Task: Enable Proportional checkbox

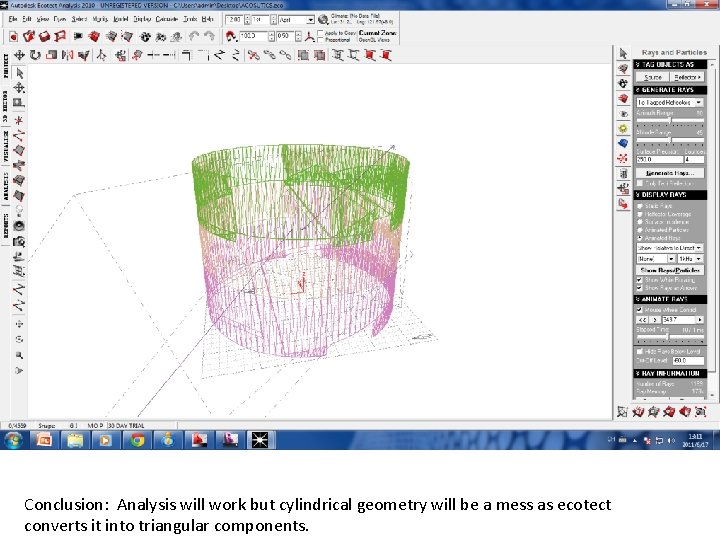Action: click(321, 40)
